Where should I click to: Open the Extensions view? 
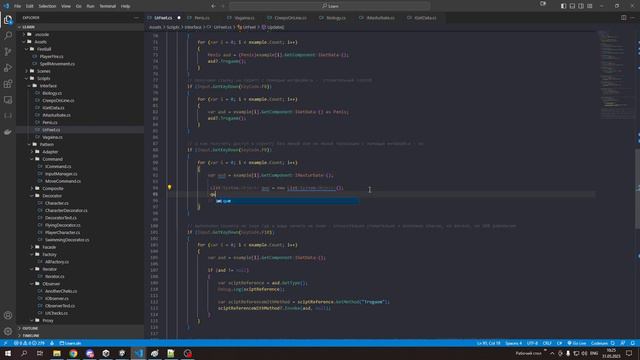point(8,84)
